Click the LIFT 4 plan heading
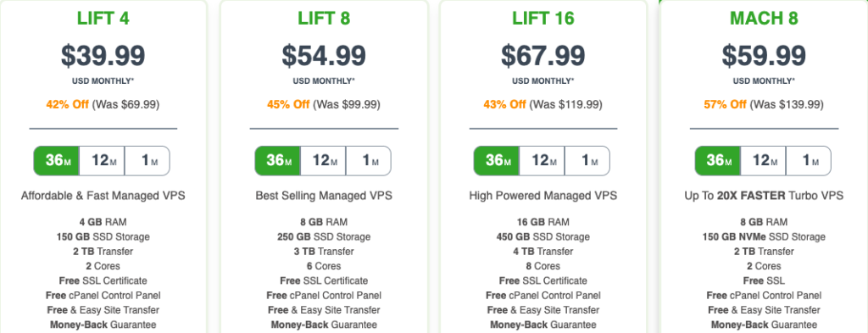This screenshot has height=333, width=868. click(103, 19)
